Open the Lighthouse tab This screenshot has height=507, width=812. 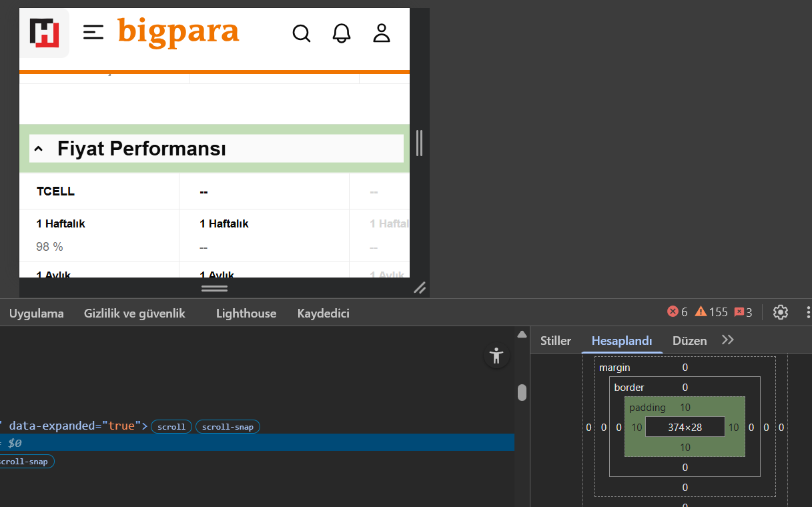246,313
